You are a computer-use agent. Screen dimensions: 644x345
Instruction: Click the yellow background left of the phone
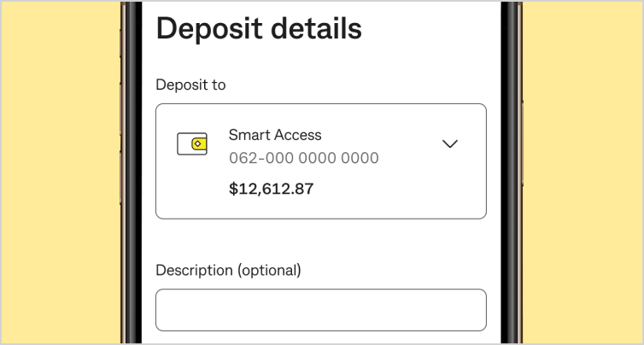coord(60,171)
